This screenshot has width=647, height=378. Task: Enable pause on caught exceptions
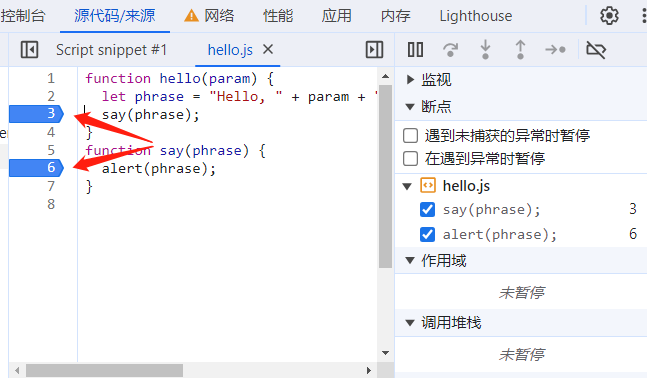coord(410,158)
